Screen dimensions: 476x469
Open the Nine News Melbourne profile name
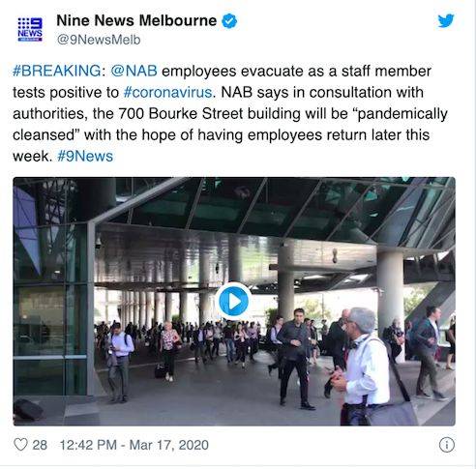click(136, 20)
